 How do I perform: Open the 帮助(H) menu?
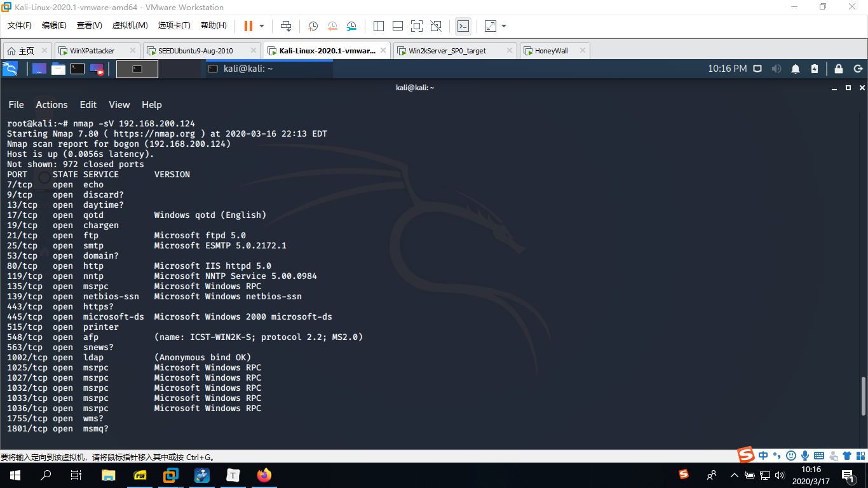tap(214, 25)
